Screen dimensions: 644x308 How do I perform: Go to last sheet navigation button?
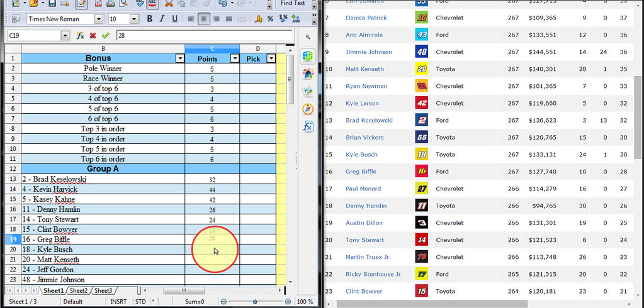click(35, 290)
